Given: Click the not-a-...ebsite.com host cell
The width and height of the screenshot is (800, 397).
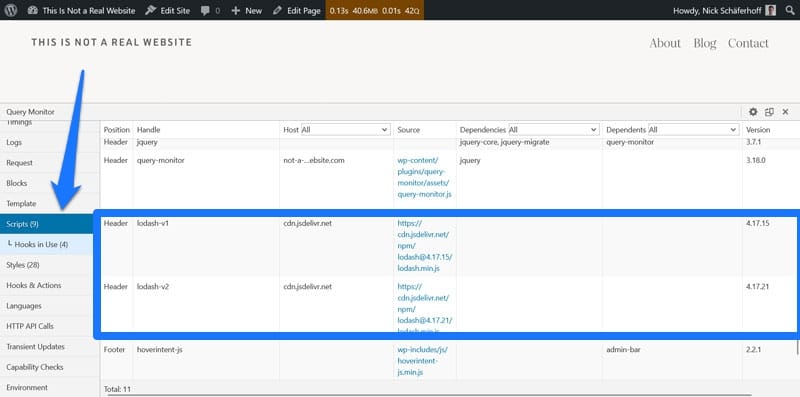Looking at the screenshot, I should (314, 160).
